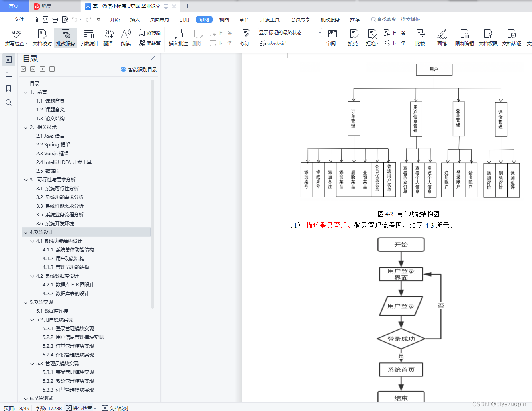Open 文档校对 document proofreading
Image resolution: width=532 pixels, height=411 pixels.
pyautogui.click(x=42, y=38)
